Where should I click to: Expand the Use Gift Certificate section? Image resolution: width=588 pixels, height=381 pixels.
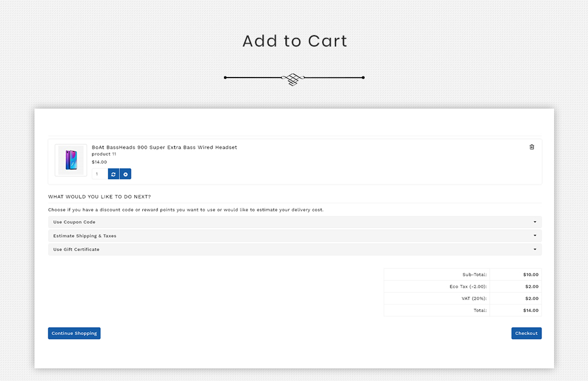tap(76, 249)
